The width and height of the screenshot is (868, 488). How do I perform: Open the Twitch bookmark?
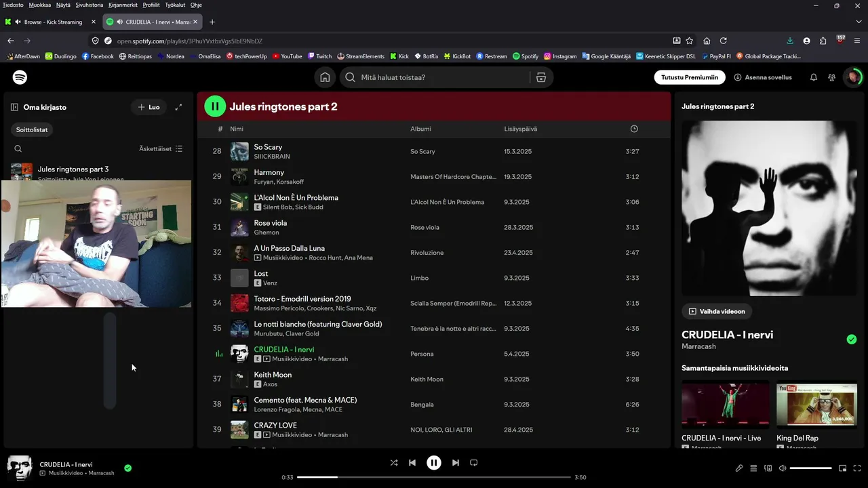[x=319, y=56]
